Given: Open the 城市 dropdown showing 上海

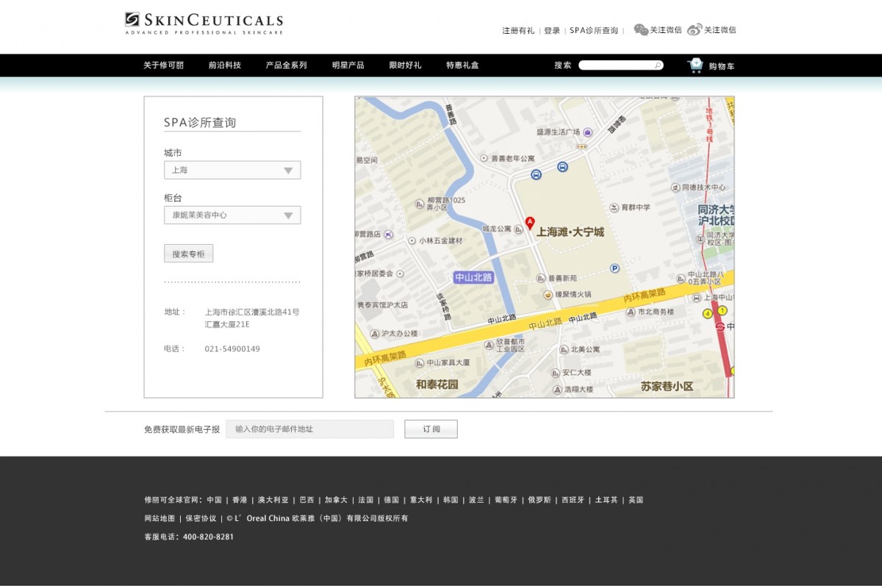Looking at the screenshot, I should click(232, 170).
